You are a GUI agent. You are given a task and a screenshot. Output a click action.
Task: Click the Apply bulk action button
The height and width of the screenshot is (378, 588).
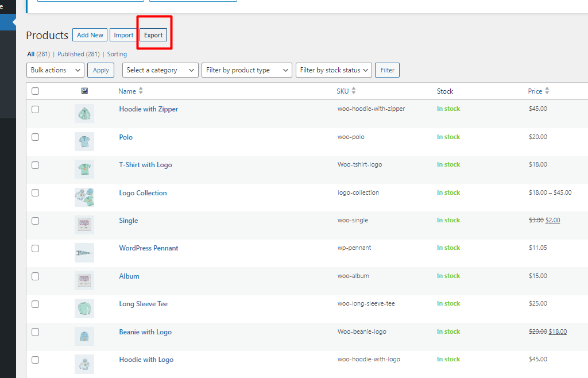pos(101,70)
